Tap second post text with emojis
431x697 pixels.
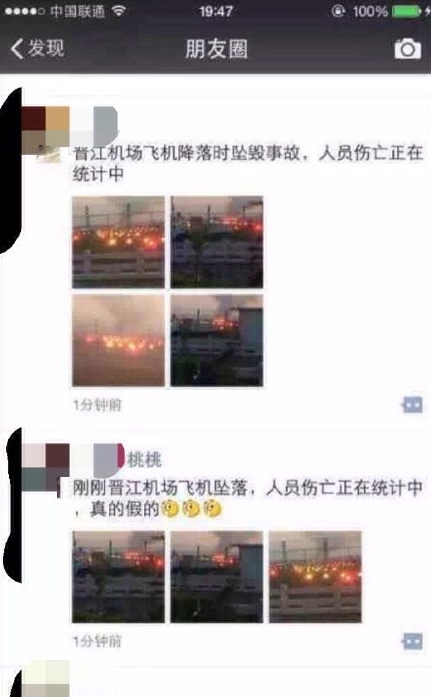click(x=248, y=498)
